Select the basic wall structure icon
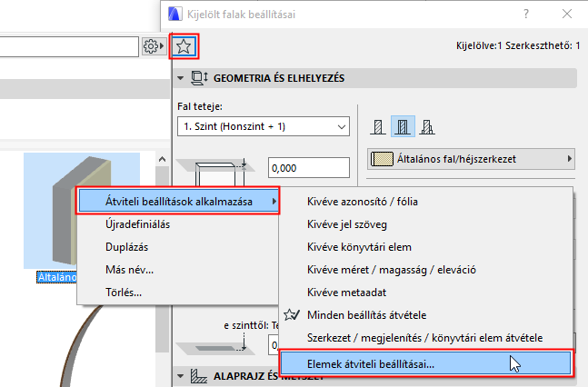The image size is (588, 387). (x=379, y=125)
